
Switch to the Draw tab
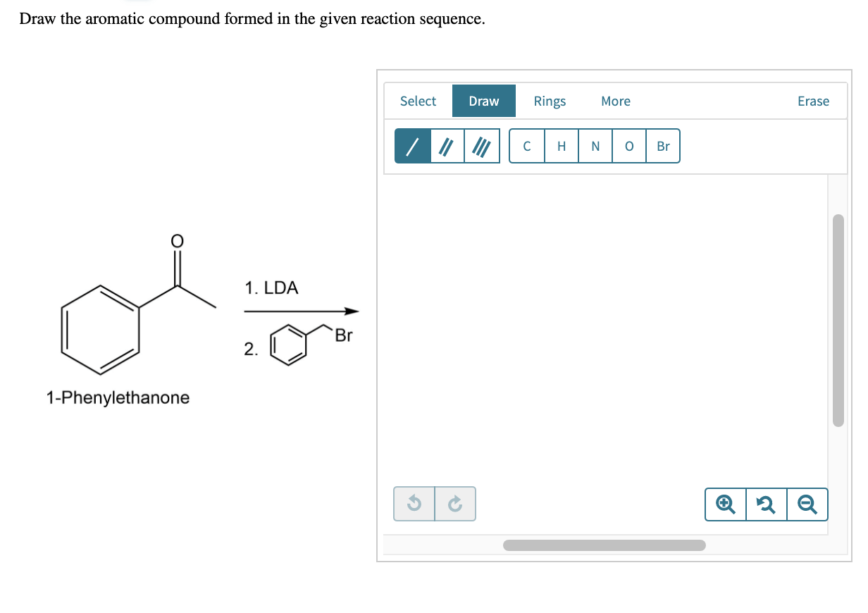[484, 101]
